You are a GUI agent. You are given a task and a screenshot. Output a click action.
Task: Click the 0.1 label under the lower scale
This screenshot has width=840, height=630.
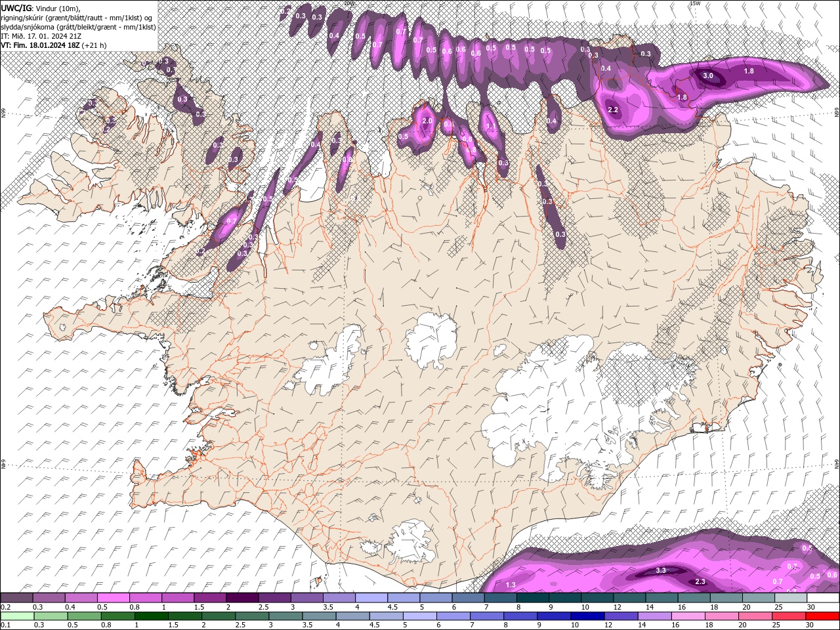point(5,625)
